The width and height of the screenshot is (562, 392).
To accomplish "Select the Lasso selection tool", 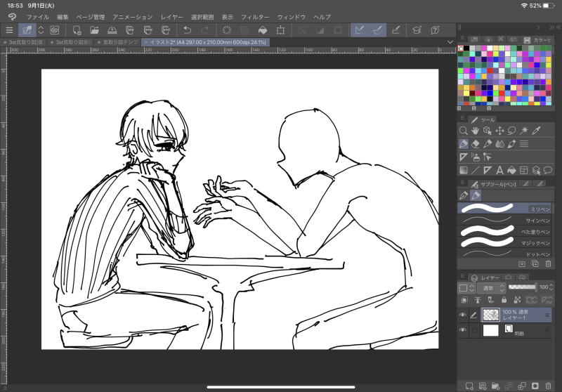I will (512, 131).
